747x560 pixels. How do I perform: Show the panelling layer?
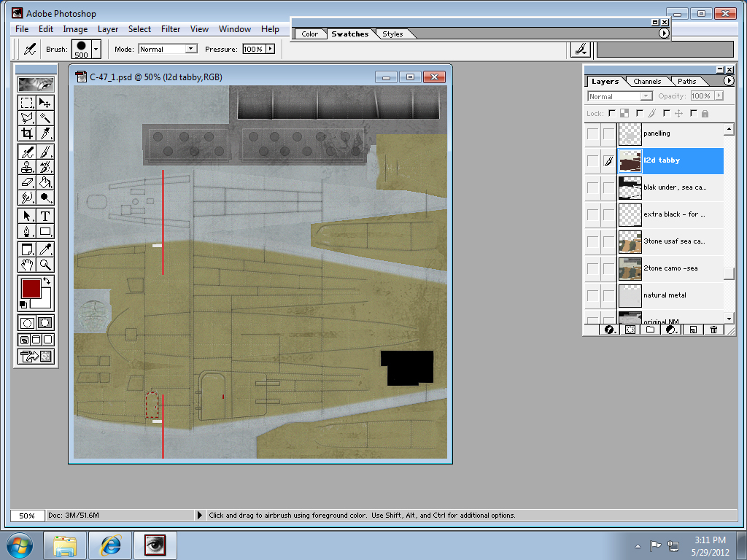(x=592, y=134)
